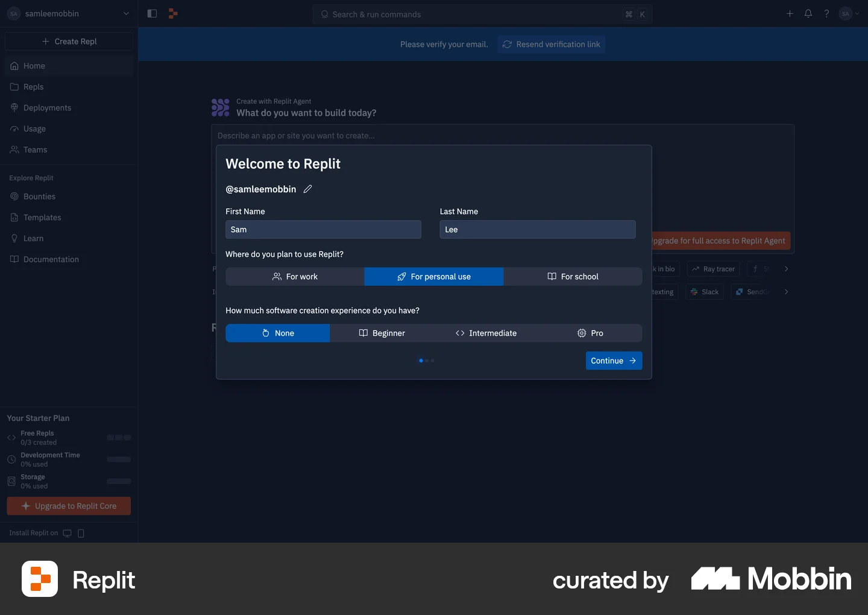This screenshot has height=615, width=868.
Task: Click Upgrade to Replit Core button
Action: (x=69, y=506)
